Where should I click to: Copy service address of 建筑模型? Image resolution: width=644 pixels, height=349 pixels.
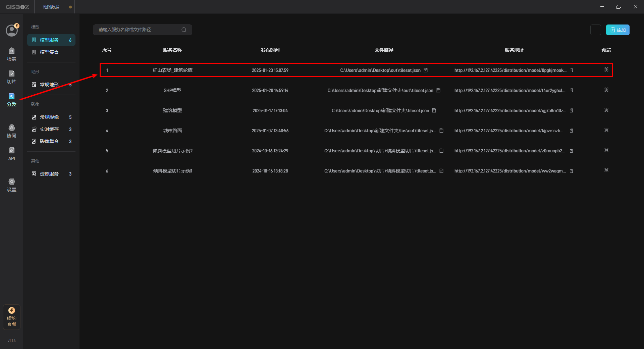click(572, 110)
